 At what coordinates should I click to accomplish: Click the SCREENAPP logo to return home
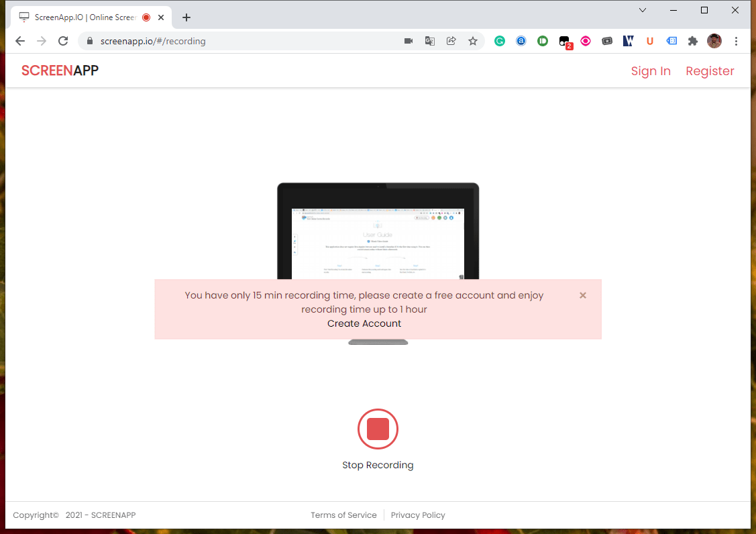60,70
